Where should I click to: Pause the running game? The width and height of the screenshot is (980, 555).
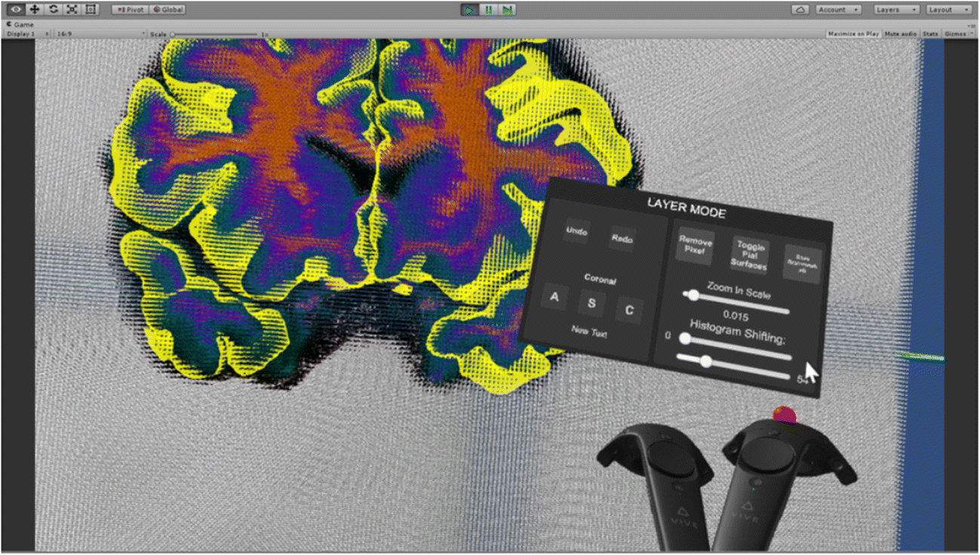489,10
